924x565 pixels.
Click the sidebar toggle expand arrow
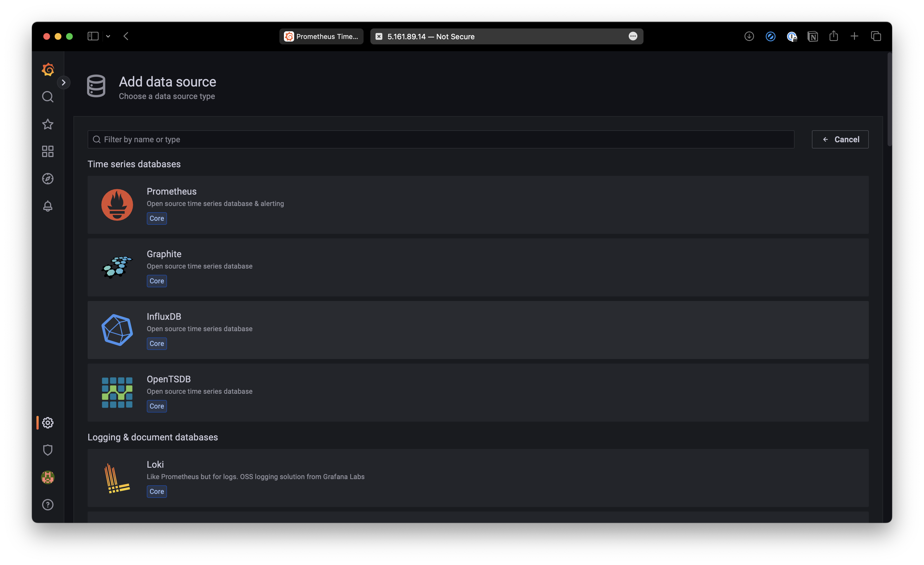pyautogui.click(x=64, y=83)
